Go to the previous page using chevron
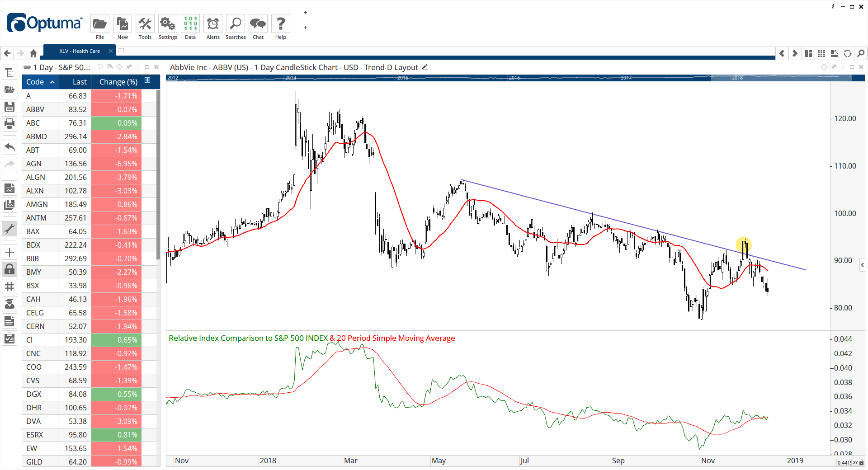 tap(782, 53)
